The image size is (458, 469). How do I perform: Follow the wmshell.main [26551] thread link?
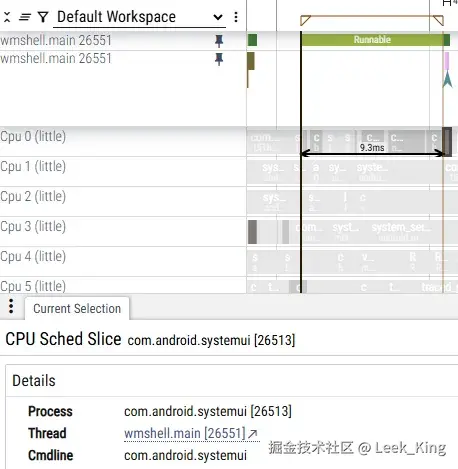tap(185, 433)
